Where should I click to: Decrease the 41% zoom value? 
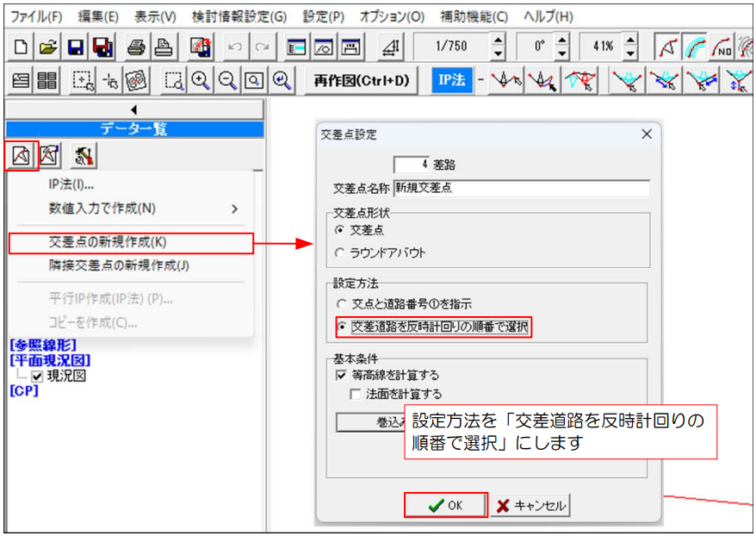click(x=630, y=53)
